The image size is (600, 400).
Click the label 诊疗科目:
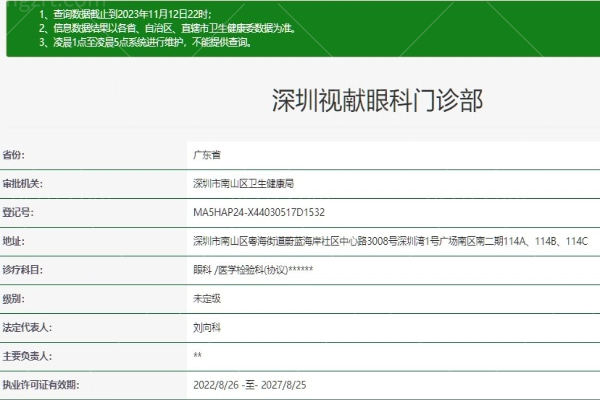(23, 270)
